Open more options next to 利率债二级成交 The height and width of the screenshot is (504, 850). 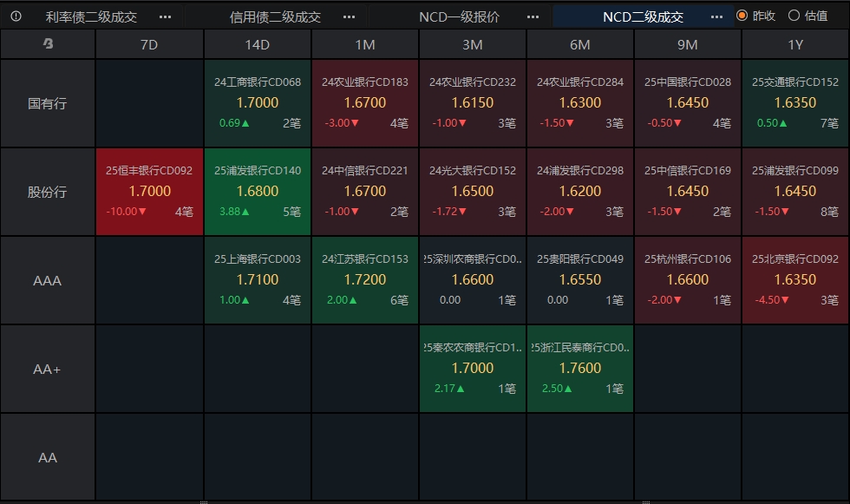pyautogui.click(x=166, y=16)
